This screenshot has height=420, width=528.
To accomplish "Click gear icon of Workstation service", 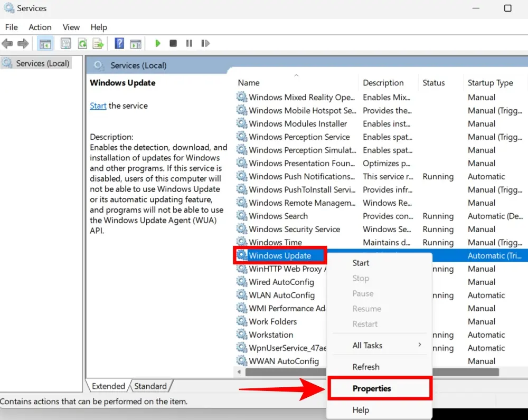I will point(241,334).
